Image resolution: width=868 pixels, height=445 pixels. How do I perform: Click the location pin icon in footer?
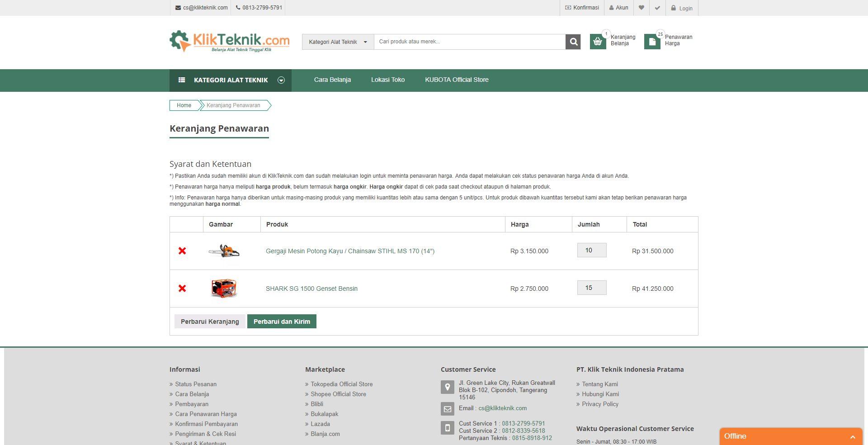click(x=447, y=387)
